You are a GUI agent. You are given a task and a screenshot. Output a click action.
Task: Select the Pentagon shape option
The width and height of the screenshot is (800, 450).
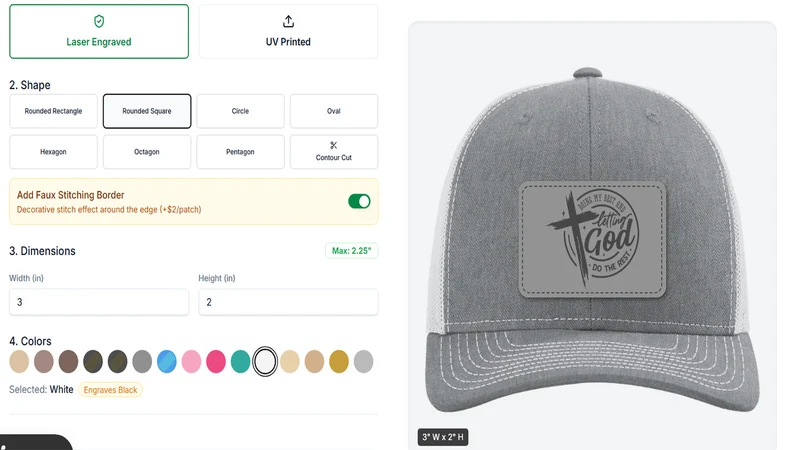[240, 152]
